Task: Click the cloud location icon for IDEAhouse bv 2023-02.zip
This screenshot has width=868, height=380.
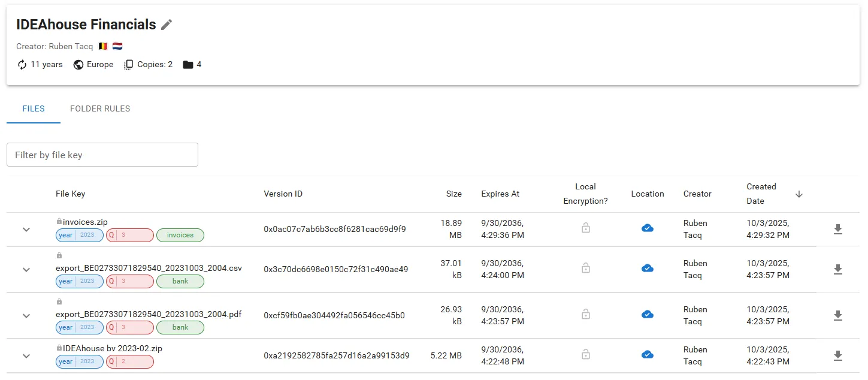Action: (647, 355)
